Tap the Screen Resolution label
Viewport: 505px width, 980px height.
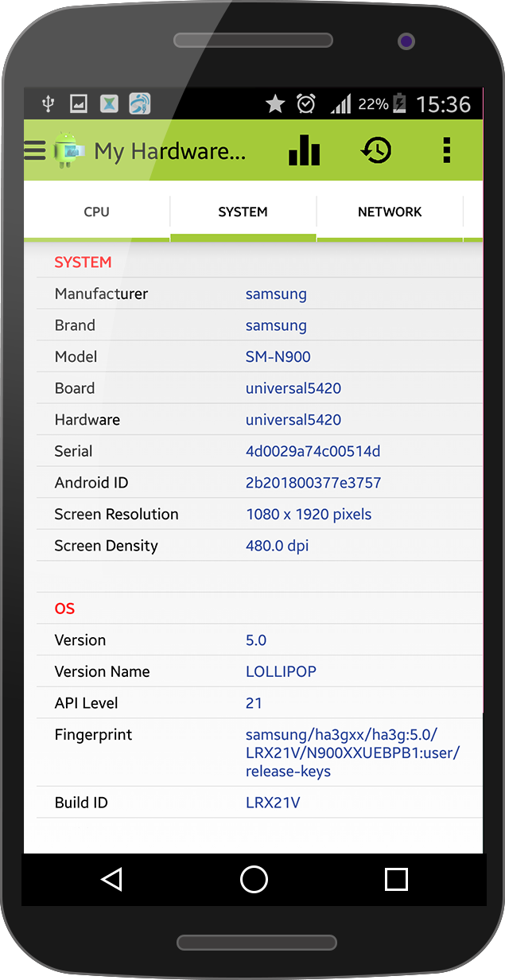[116, 514]
